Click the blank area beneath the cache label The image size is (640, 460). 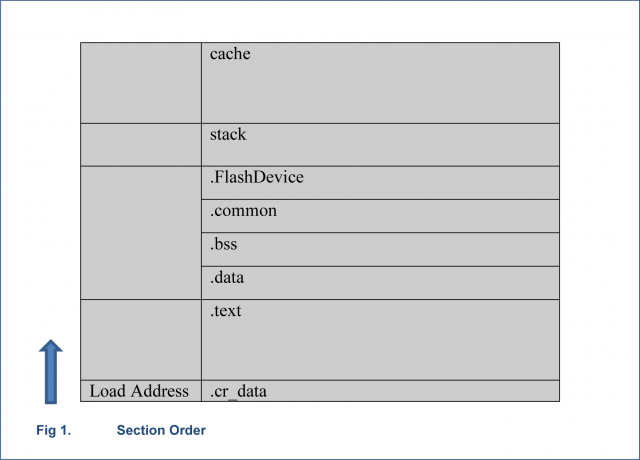click(380, 95)
